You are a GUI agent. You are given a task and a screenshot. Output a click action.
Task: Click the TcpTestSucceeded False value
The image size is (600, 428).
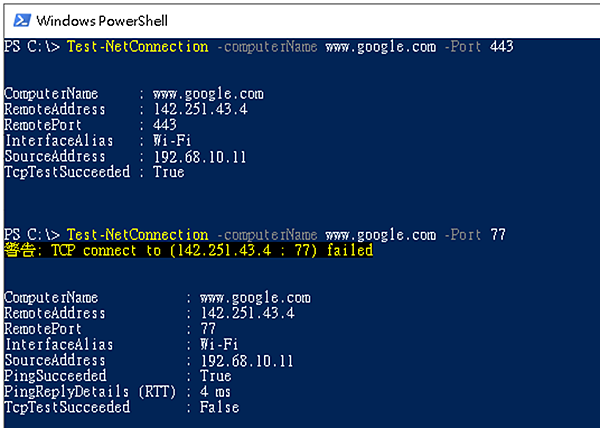[x=218, y=408]
